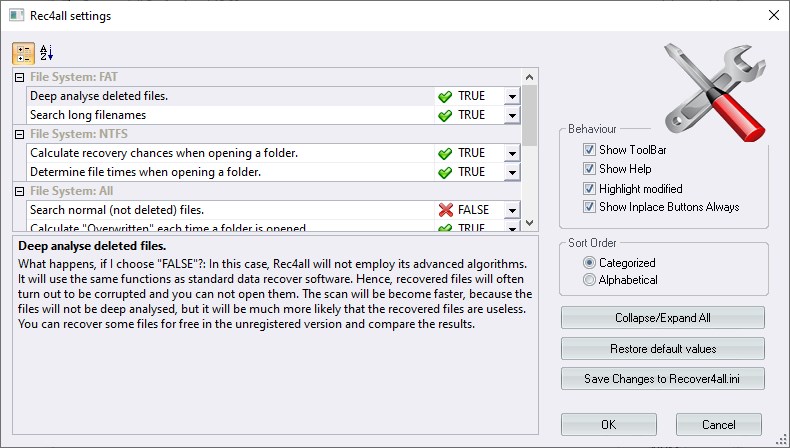Open dropdown for Deep analyse deleted files
Viewport: 790px width, 448px height.
(x=511, y=96)
